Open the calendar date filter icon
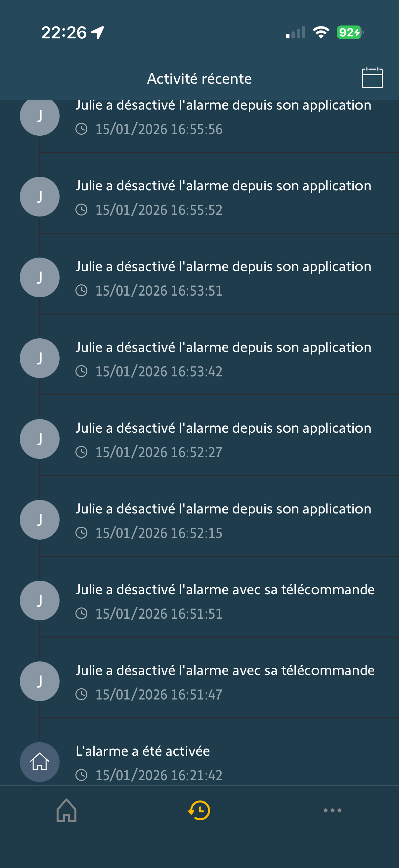This screenshot has height=868, width=399. (x=372, y=78)
